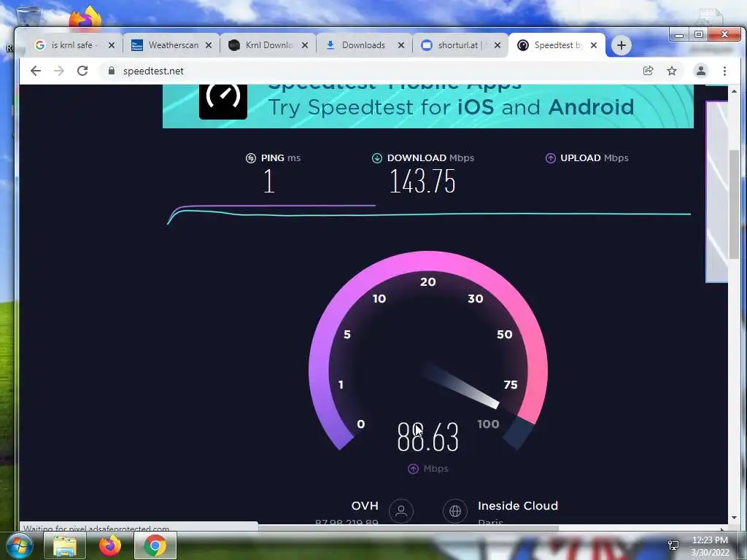The width and height of the screenshot is (747, 560).
Task: Click the PING ms icon
Action: click(251, 158)
